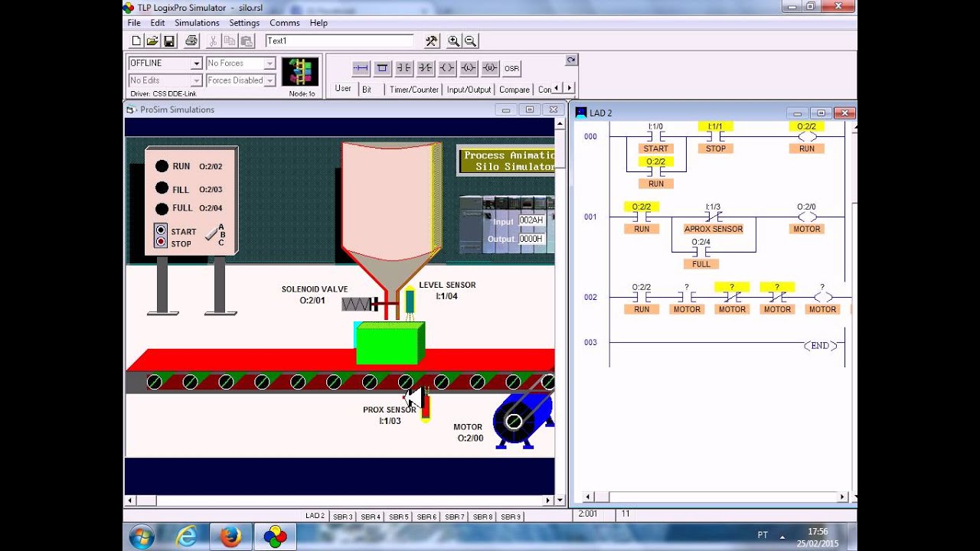The width and height of the screenshot is (980, 551).
Task: Save the program with the floppy disk icon
Action: click(x=169, y=41)
